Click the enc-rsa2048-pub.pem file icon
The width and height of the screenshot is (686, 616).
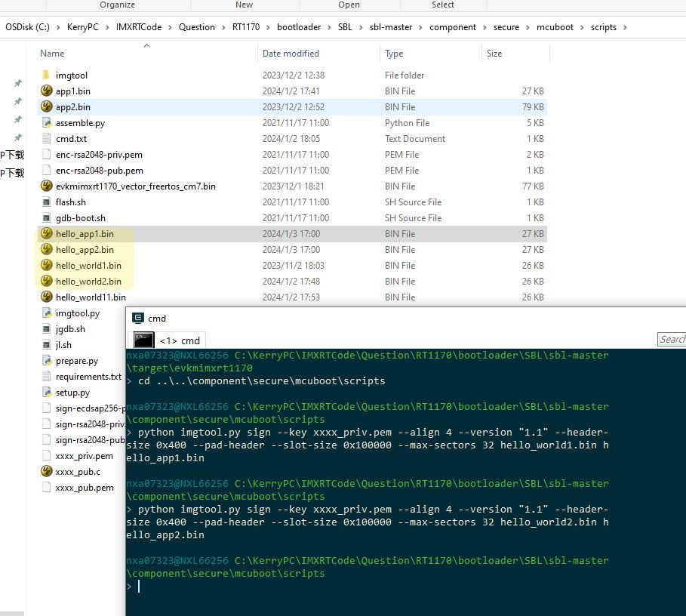(46, 170)
